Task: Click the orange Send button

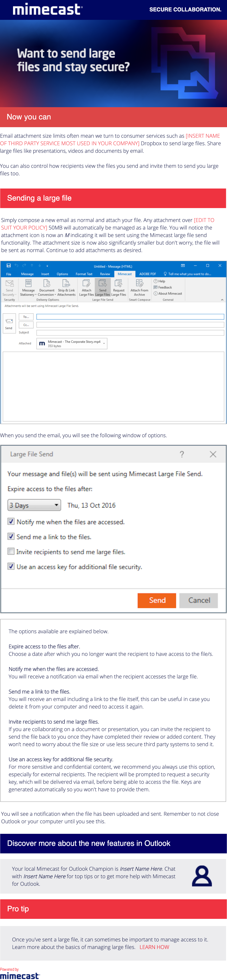Action: pyautogui.click(x=157, y=600)
